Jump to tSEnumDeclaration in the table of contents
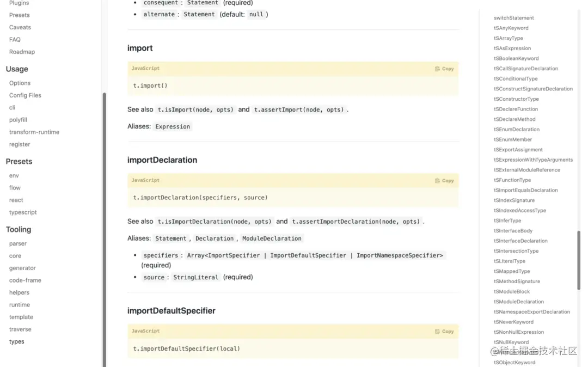 point(516,130)
